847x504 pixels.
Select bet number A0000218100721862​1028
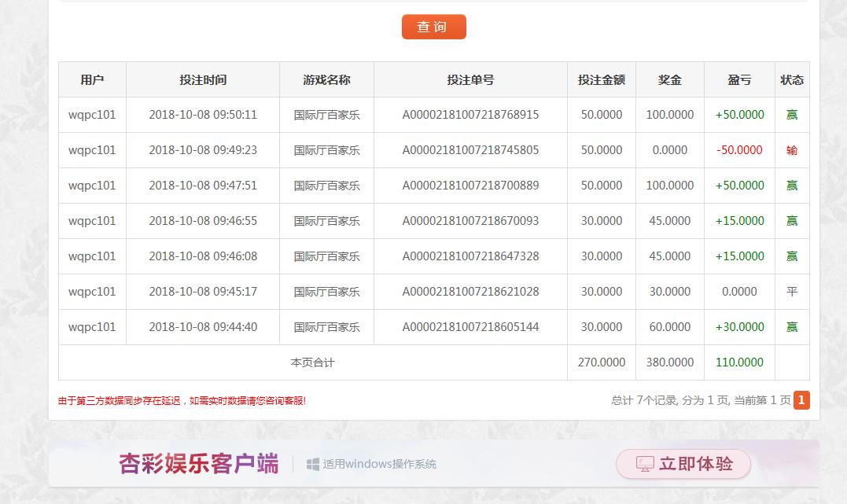(470, 292)
